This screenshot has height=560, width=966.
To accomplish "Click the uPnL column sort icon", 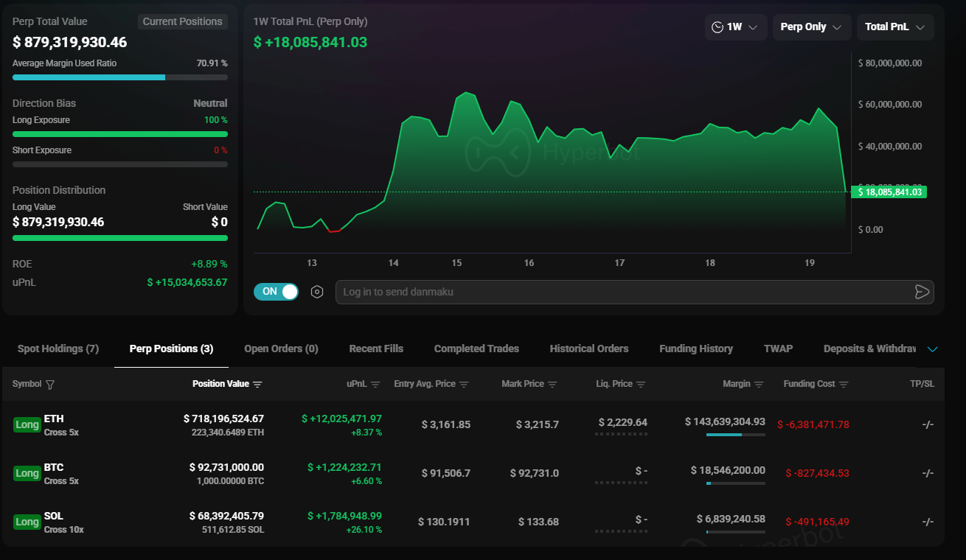I will [x=375, y=385].
